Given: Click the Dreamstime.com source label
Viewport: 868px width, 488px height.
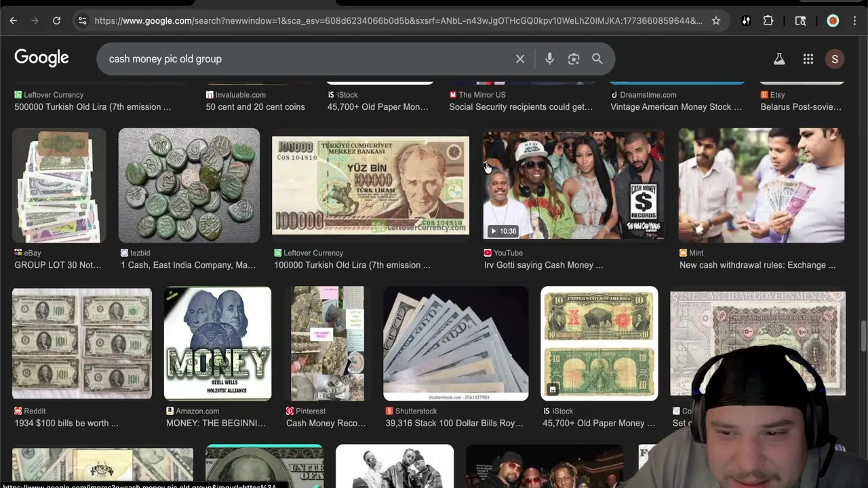Looking at the screenshot, I should coord(644,95).
